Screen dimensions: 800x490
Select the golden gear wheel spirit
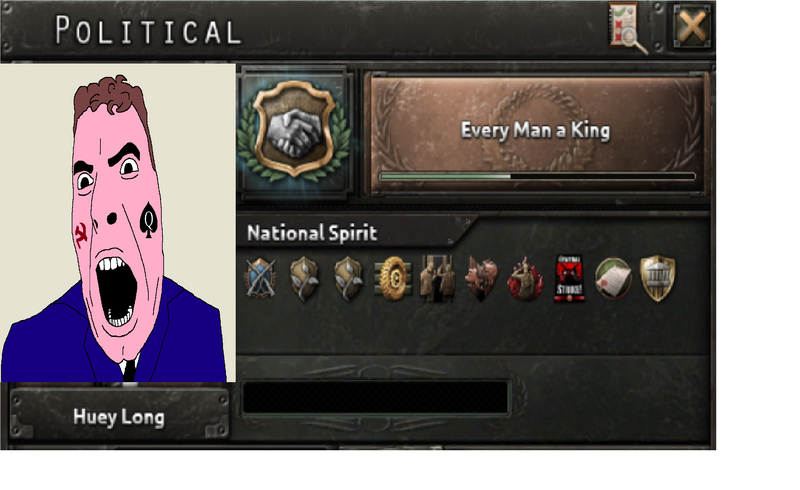(x=393, y=279)
